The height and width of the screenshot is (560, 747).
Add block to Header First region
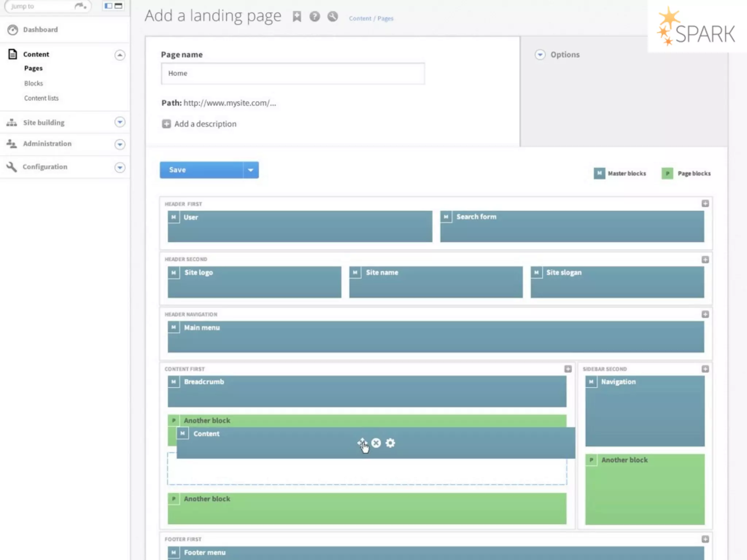pos(705,203)
